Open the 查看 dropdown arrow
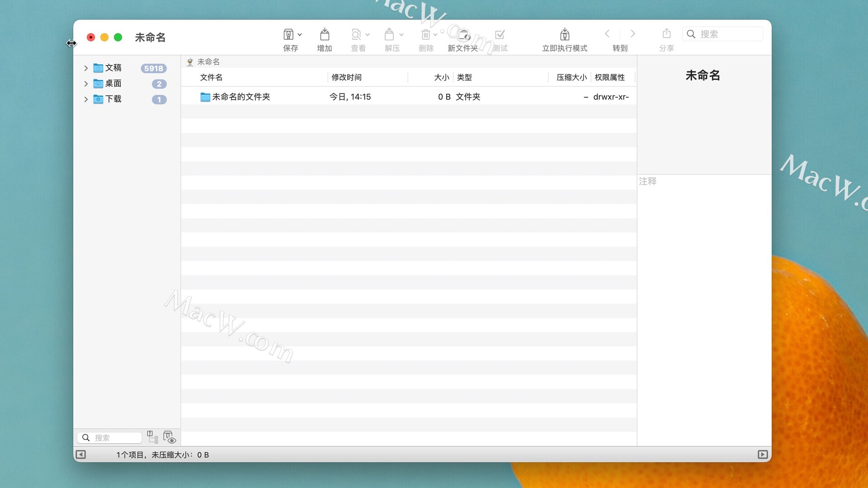868x488 pixels. pos(368,35)
